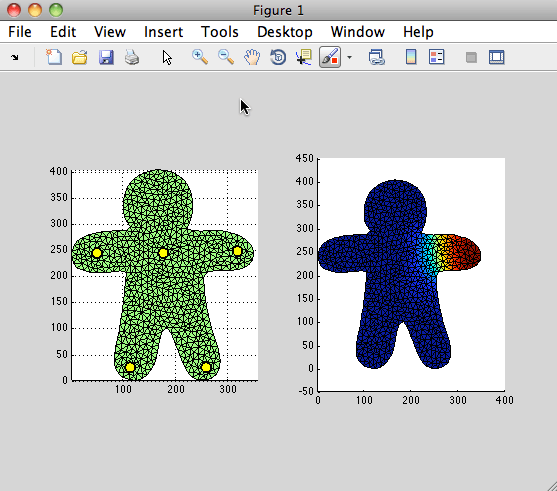Click the '400' y-axis label on left plot

59,171
